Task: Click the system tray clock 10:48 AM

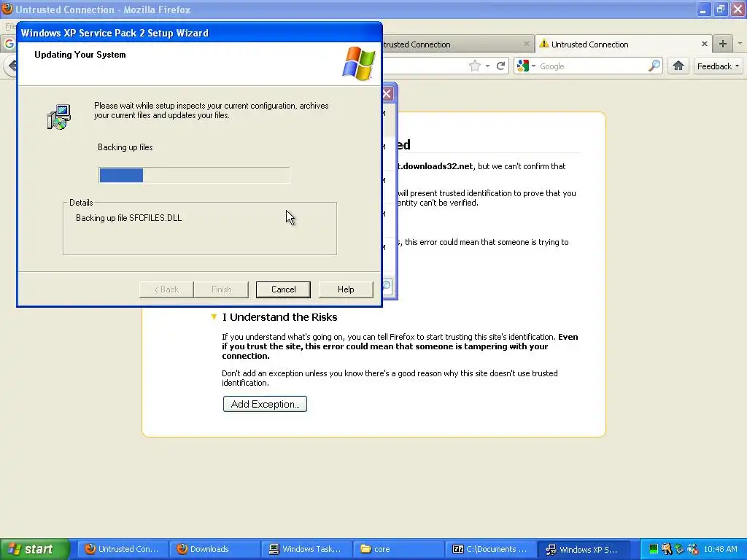Action: 720,549
